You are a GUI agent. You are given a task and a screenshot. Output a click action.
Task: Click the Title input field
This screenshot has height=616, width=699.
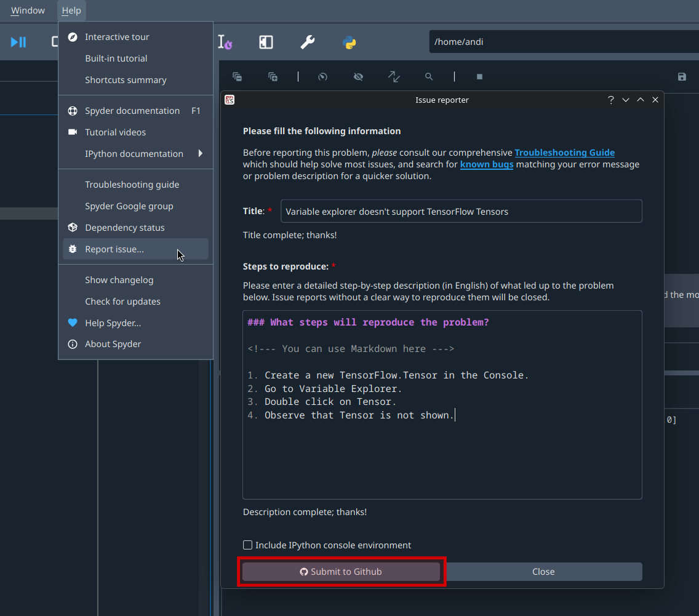(461, 211)
